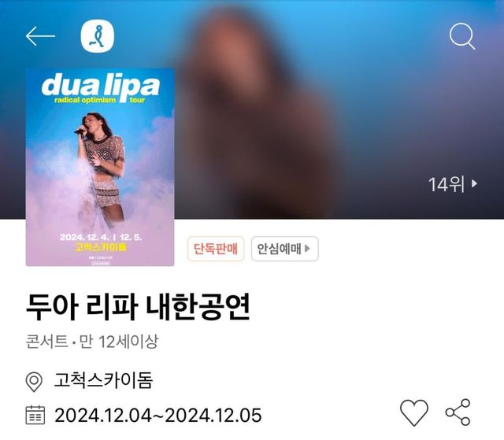The height and width of the screenshot is (440, 504).
Task: Click the small triangle inside 안심예매
Action: coord(307,248)
